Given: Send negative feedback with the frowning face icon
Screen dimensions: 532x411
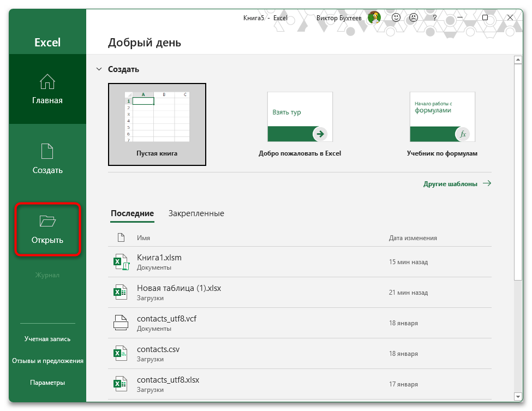Looking at the screenshot, I should pos(413,17).
